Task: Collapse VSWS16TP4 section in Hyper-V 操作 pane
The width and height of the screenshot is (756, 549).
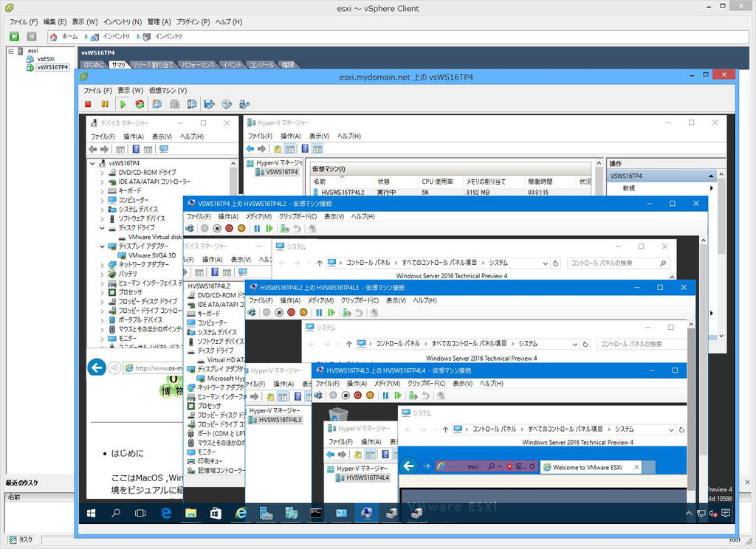Action: point(711,176)
